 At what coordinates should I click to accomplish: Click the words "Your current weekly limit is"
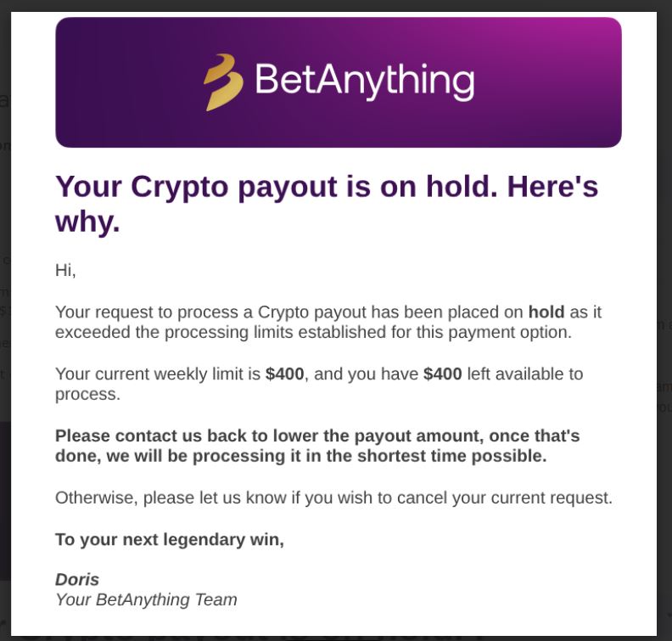click(x=158, y=374)
